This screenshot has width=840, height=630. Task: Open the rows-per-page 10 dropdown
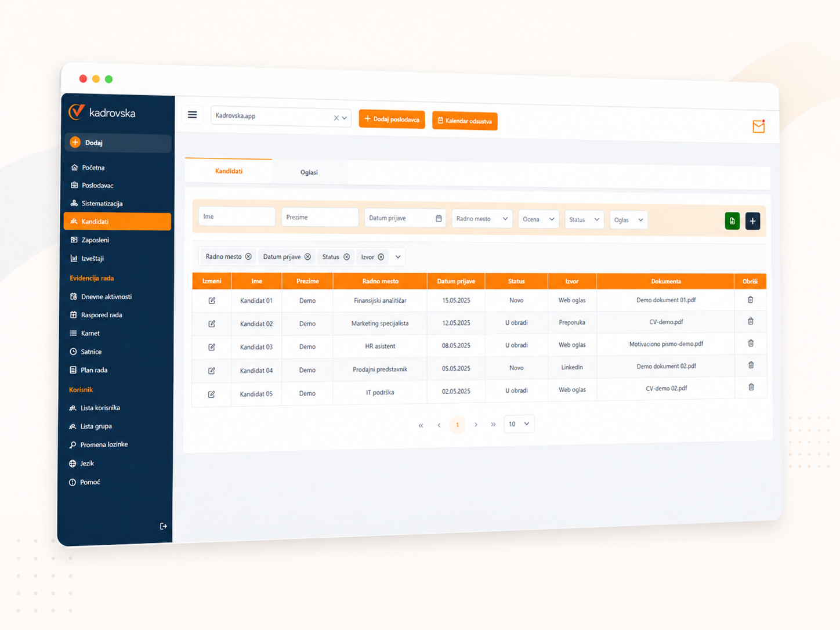point(519,424)
